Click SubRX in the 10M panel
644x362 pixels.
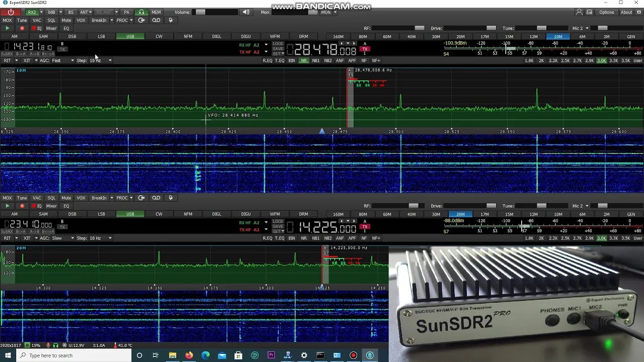(7, 53)
